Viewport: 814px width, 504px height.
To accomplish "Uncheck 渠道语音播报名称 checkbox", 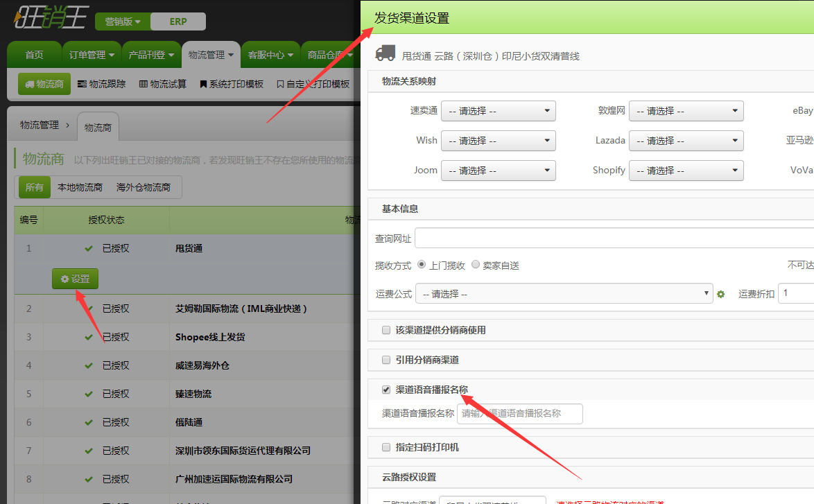I will click(386, 390).
